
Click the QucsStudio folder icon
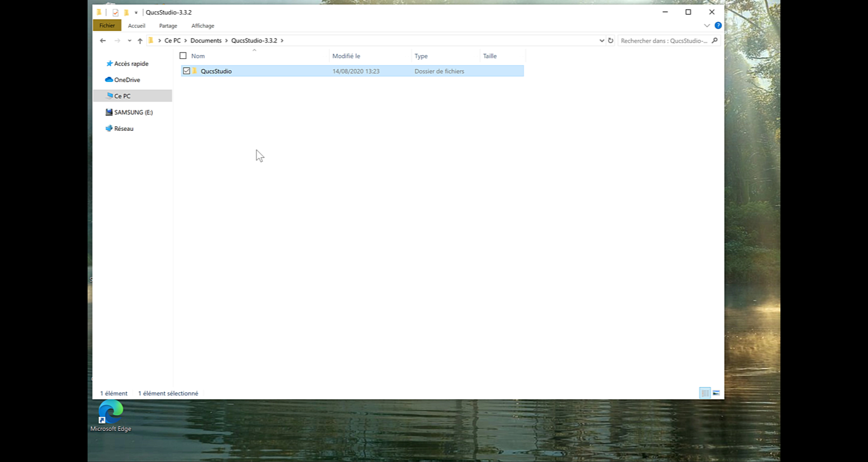tap(195, 71)
